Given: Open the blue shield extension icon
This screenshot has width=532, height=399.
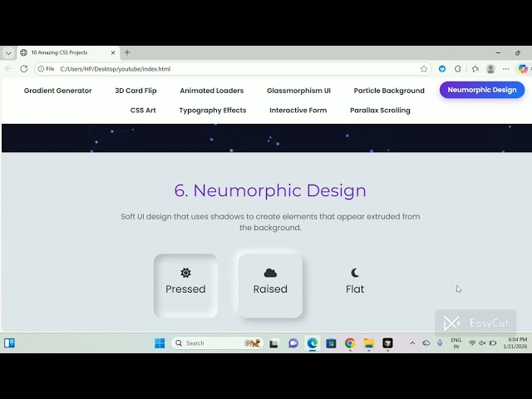Looking at the screenshot, I should (x=442, y=69).
